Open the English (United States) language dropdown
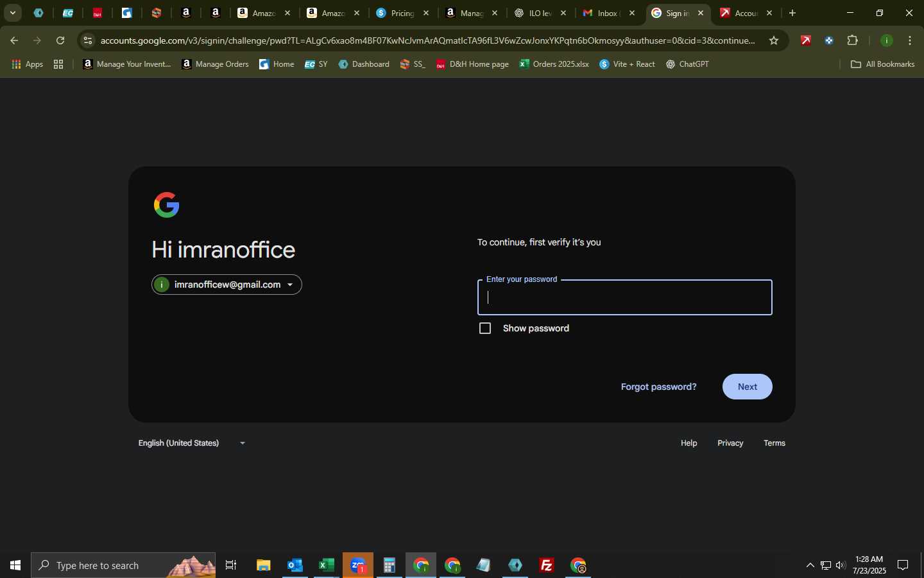924x578 pixels. (x=191, y=443)
